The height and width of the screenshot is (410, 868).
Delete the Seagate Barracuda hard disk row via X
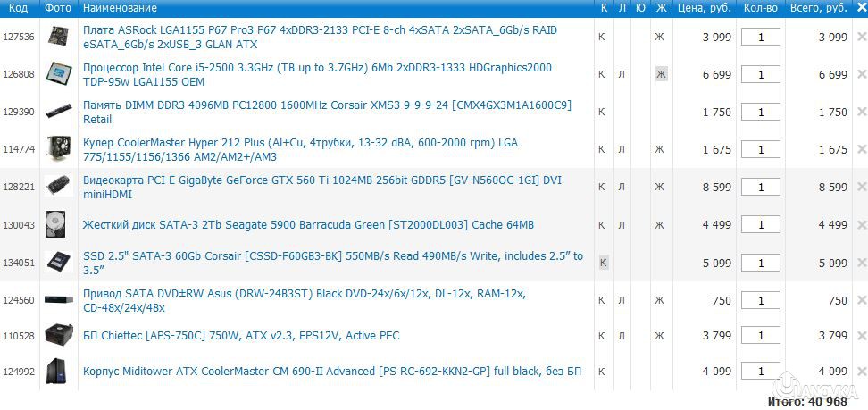pos(861,224)
